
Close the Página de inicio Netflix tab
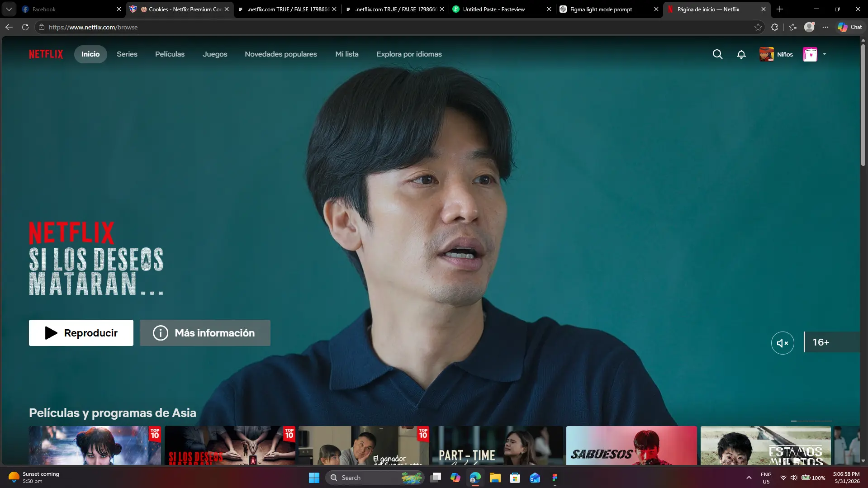tap(764, 9)
